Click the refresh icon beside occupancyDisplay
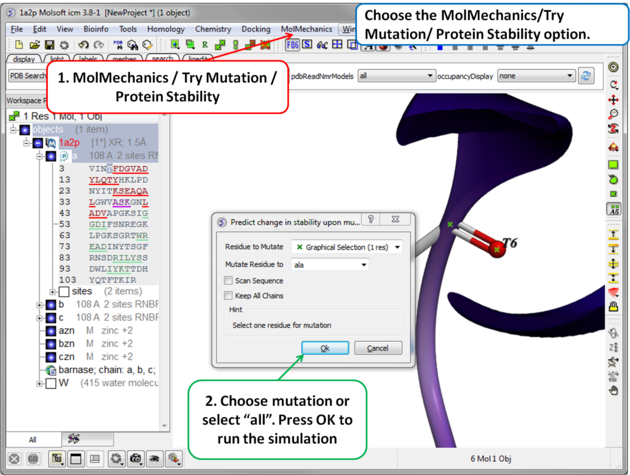 (586, 76)
